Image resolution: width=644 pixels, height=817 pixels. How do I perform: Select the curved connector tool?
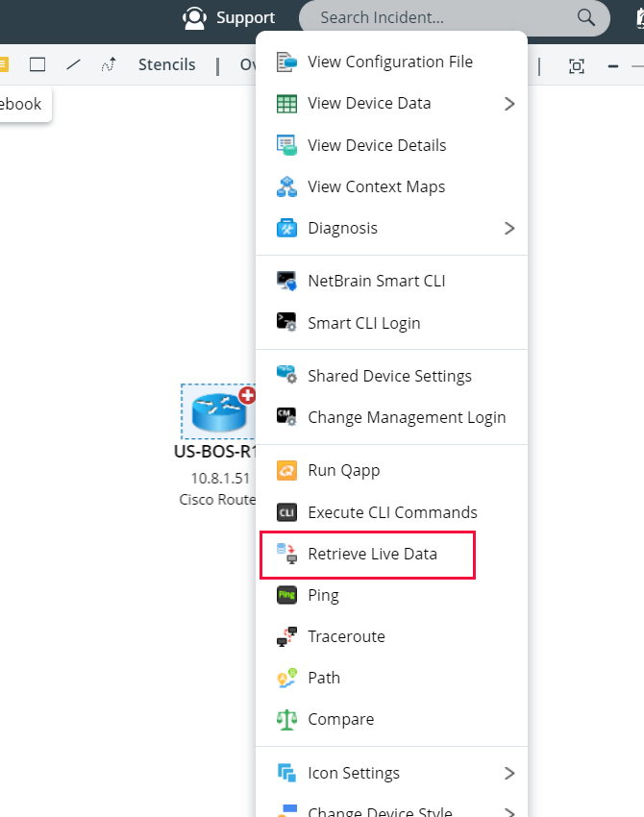[108, 63]
